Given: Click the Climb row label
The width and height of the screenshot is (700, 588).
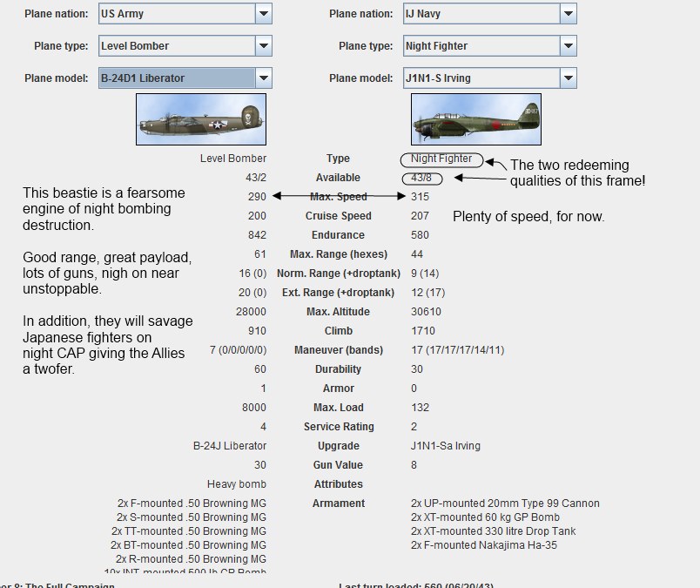Looking at the screenshot, I should pyautogui.click(x=339, y=331).
